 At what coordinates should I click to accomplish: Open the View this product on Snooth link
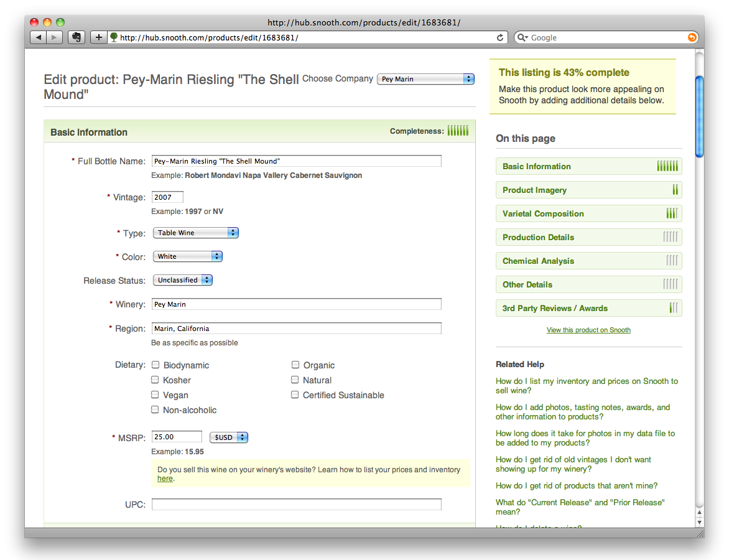point(588,330)
